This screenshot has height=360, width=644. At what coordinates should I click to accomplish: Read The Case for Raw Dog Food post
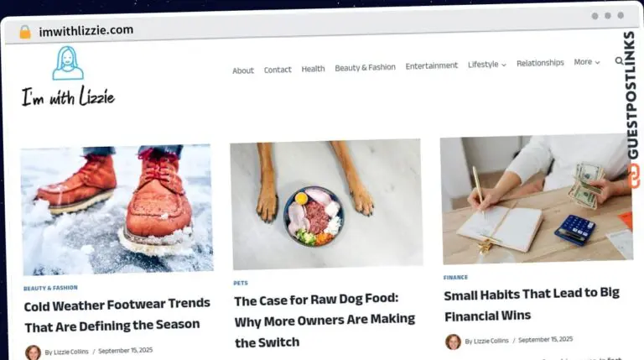point(325,320)
